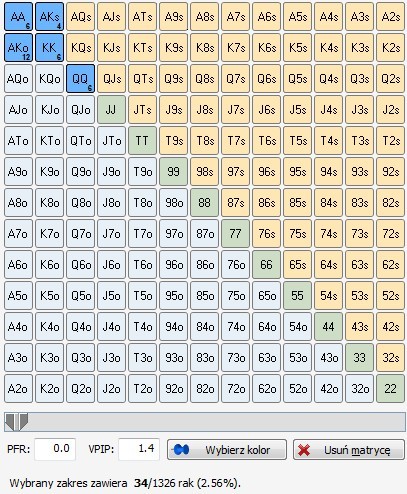Click the Wybierz kolor button
This screenshot has width=407, height=494.
pyautogui.click(x=227, y=450)
